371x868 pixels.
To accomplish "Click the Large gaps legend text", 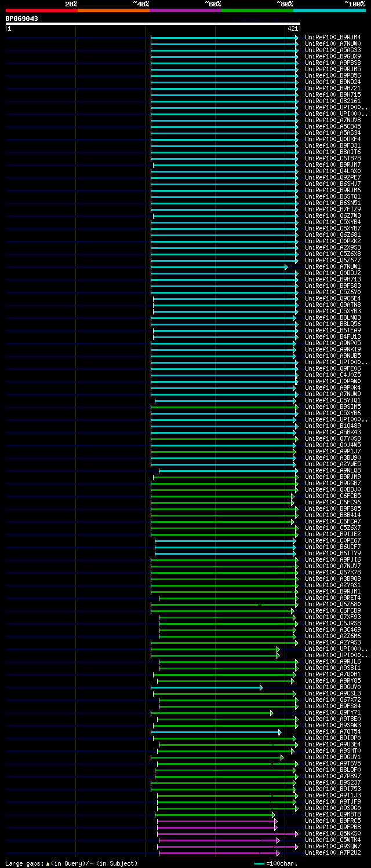I will point(71,863).
